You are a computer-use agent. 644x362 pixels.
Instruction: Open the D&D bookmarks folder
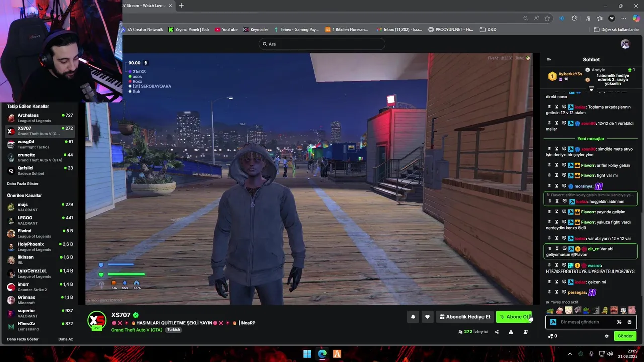pyautogui.click(x=488, y=30)
